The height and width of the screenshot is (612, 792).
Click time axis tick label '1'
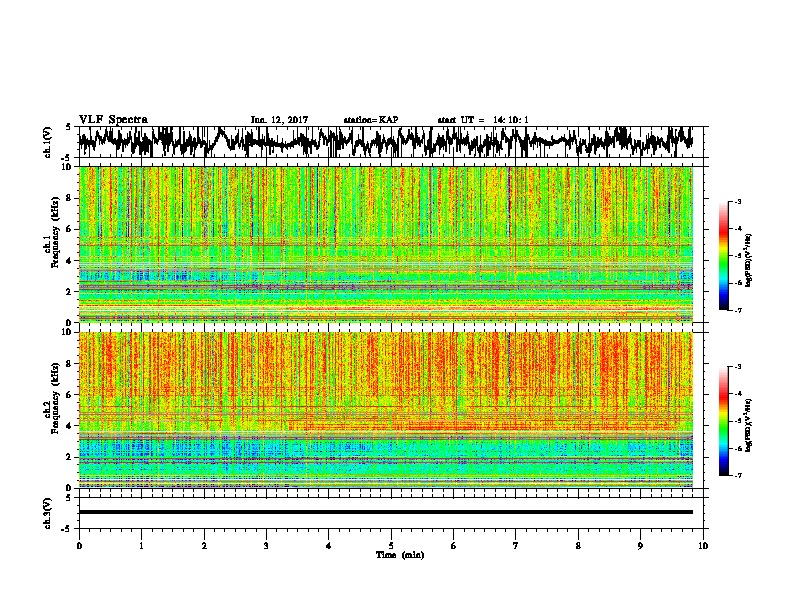coord(142,545)
